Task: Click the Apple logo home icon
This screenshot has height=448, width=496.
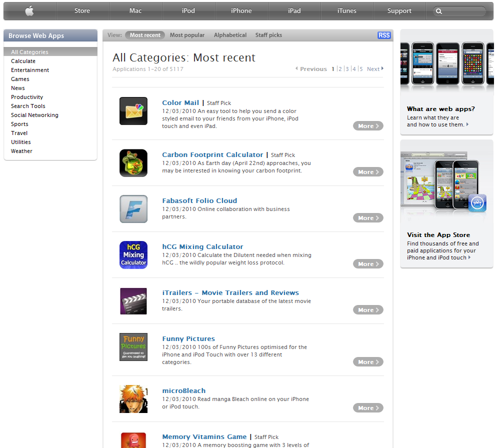Action: point(29,11)
